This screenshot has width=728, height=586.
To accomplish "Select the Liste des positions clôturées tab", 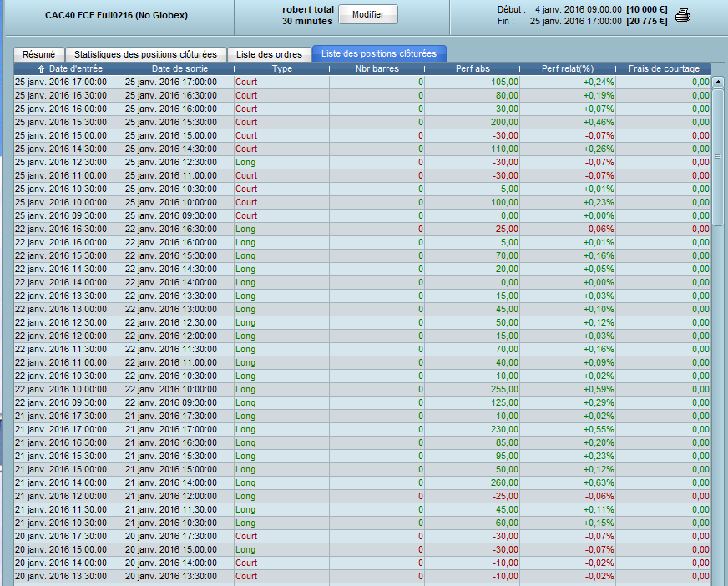I will click(x=379, y=54).
